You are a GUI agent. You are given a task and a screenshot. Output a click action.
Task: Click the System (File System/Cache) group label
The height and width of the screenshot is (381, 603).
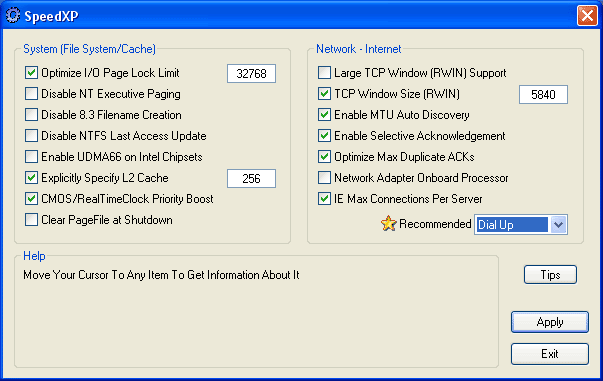tap(89, 49)
